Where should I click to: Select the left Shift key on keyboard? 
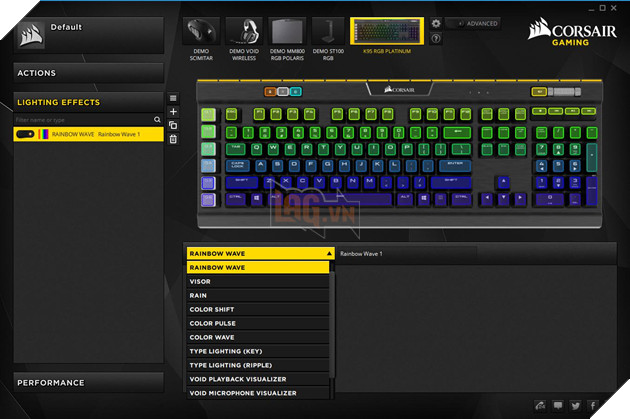[241, 183]
